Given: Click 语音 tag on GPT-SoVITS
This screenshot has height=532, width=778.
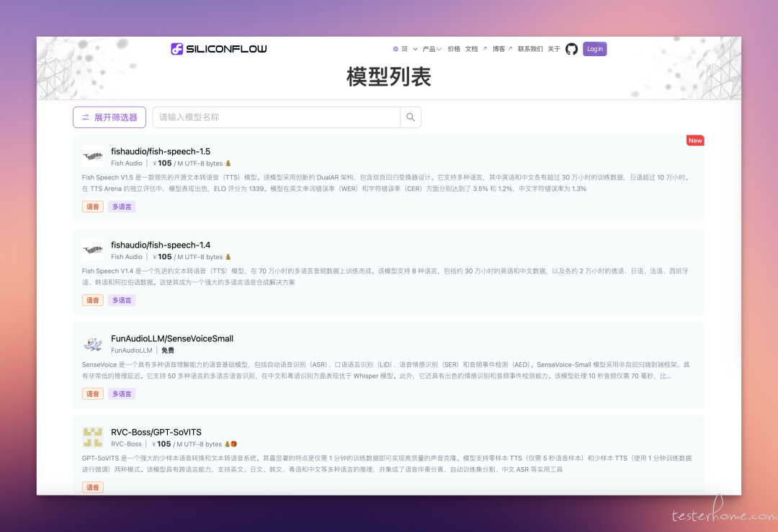Looking at the screenshot, I should (x=93, y=488).
